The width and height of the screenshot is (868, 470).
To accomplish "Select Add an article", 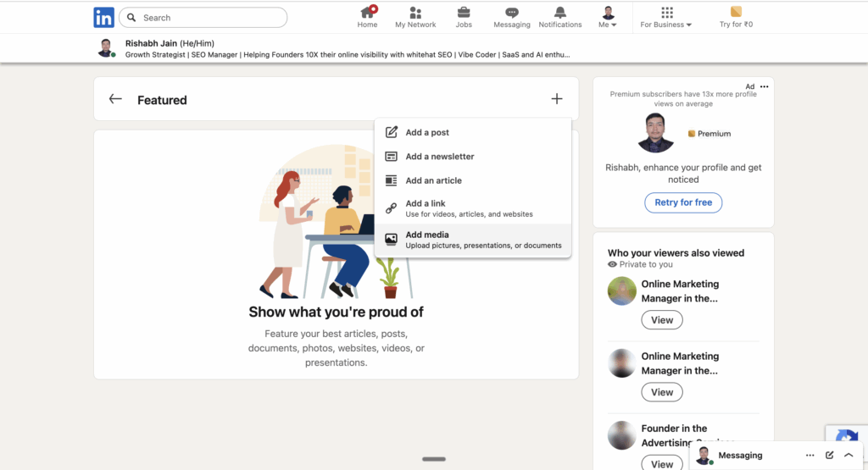I will click(473, 180).
